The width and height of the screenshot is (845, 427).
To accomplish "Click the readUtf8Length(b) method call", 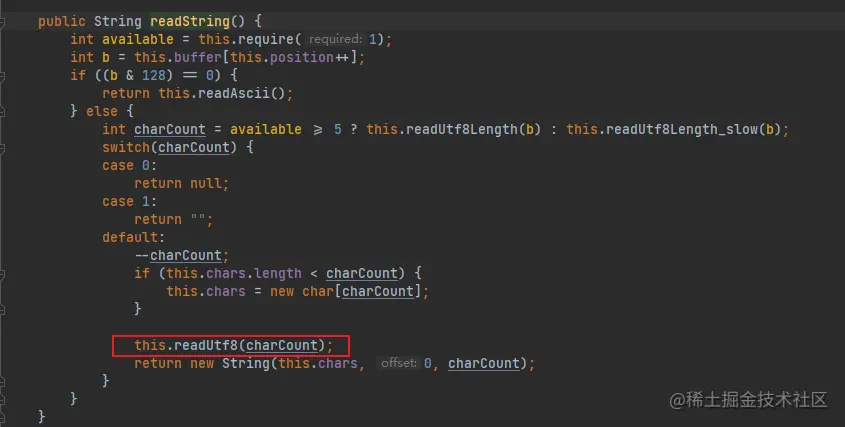I will pyautogui.click(x=473, y=129).
